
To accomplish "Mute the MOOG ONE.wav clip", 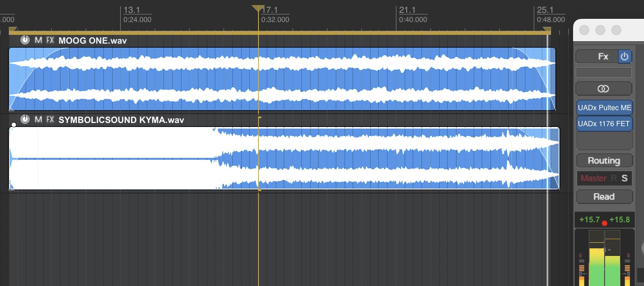I will (38, 40).
